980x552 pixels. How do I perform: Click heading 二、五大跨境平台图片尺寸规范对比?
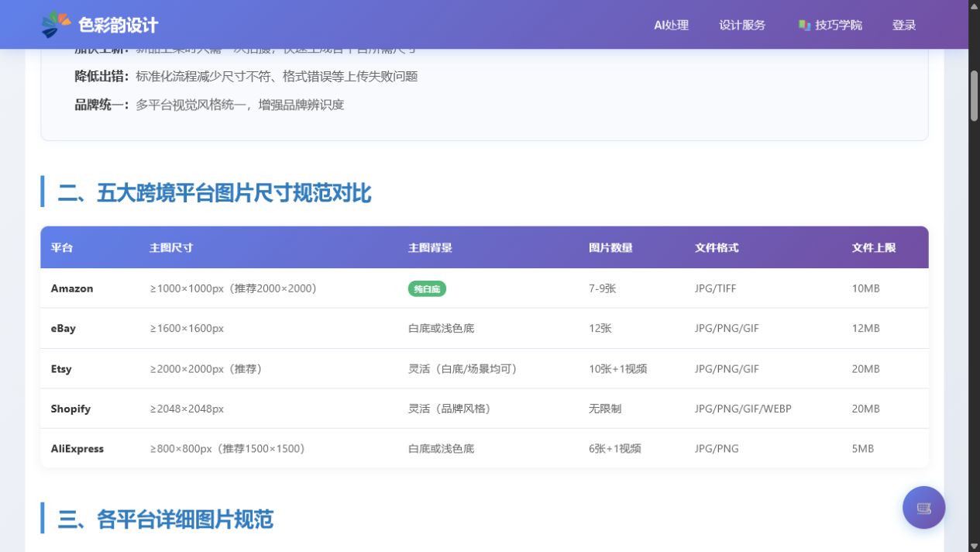point(215,192)
